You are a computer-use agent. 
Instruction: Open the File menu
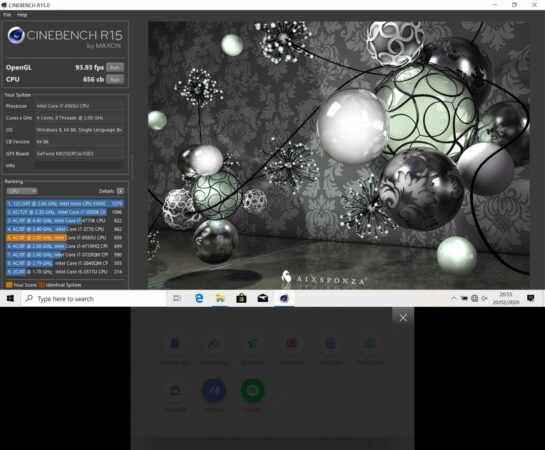pyautogui.click(x=7, y=15)
